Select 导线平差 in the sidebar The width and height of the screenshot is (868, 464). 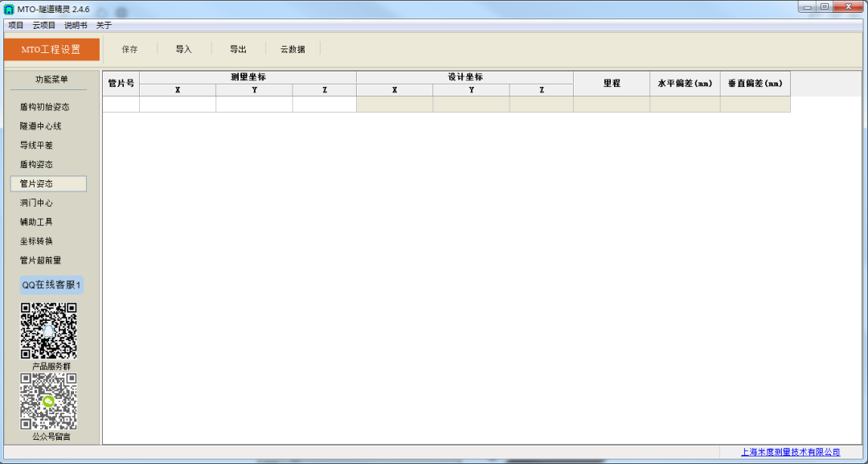pyautogui.click(x=37, y=146)
